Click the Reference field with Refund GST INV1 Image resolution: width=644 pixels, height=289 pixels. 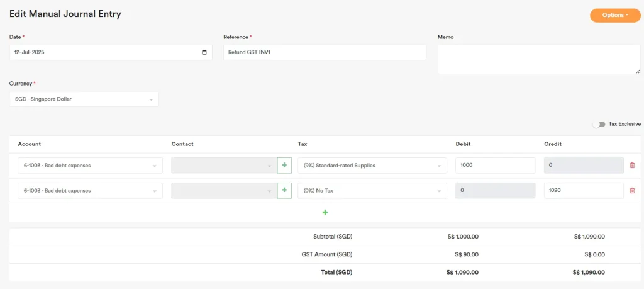click(325, 52)
